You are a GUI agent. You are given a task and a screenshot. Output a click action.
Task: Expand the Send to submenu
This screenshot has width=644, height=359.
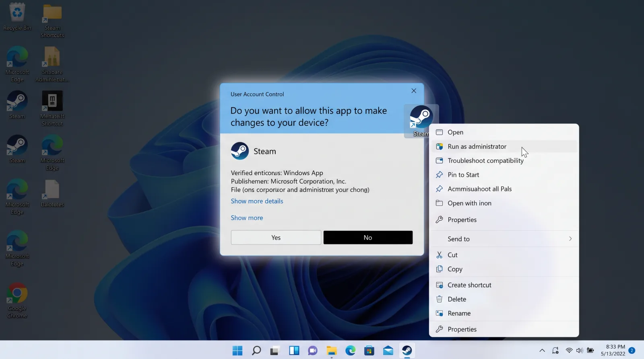[x=504, y=239]
